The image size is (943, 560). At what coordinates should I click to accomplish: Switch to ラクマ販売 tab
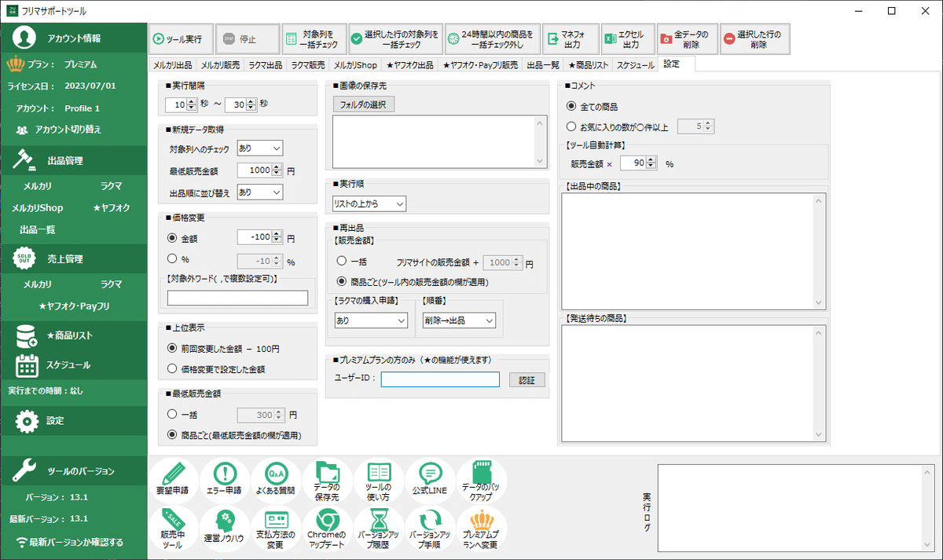308,66
